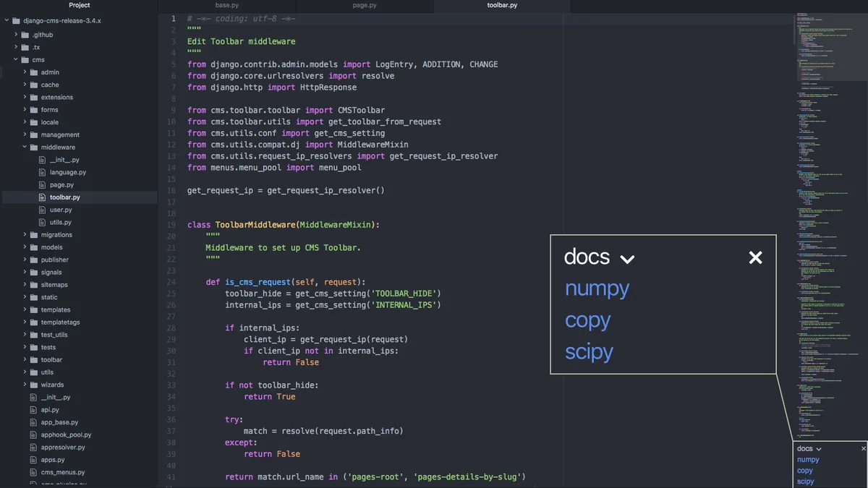
Task: Click the file icon next to language.py
Action: tap(43, 172)
